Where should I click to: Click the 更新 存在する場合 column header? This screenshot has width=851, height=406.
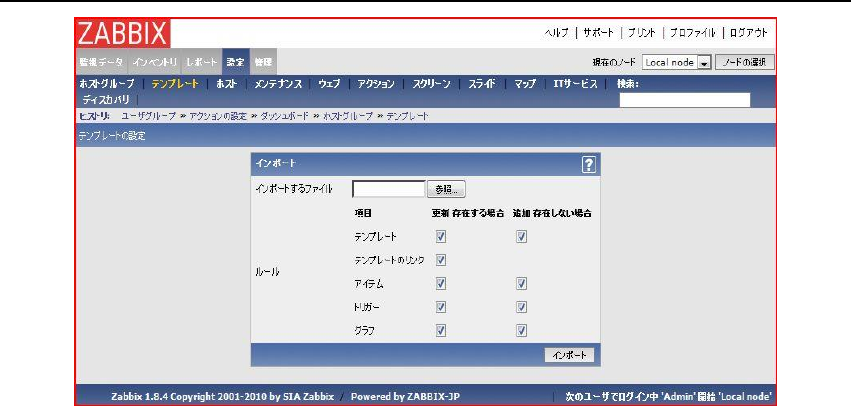coord(468,213)
